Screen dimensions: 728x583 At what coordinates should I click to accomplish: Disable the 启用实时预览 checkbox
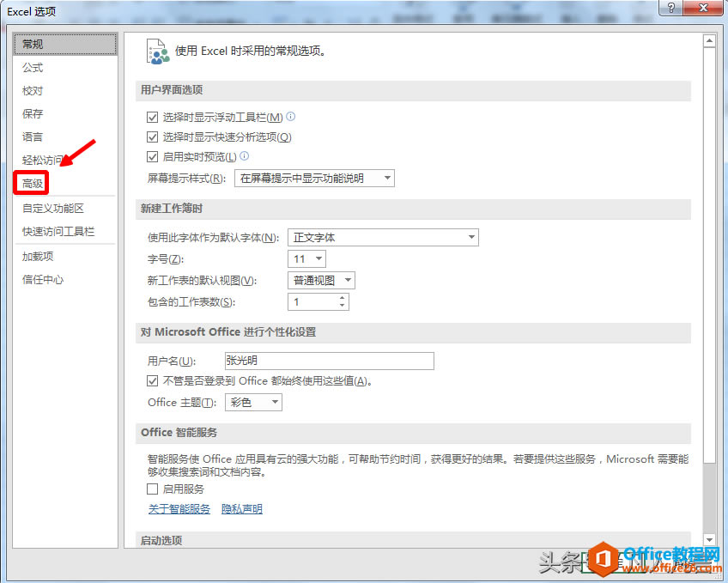tap(152, 156)
